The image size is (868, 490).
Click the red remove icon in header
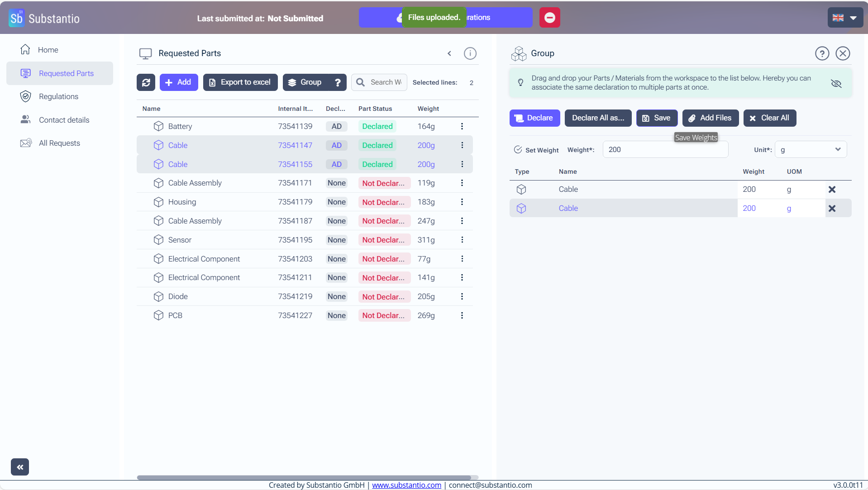click(549, 18)
